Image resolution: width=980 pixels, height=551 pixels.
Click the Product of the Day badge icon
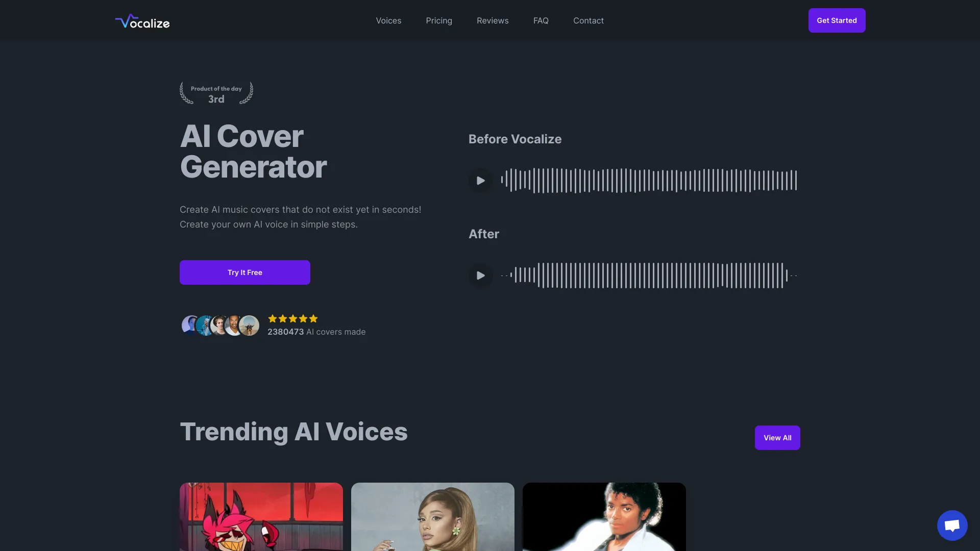tap(216, 93)
